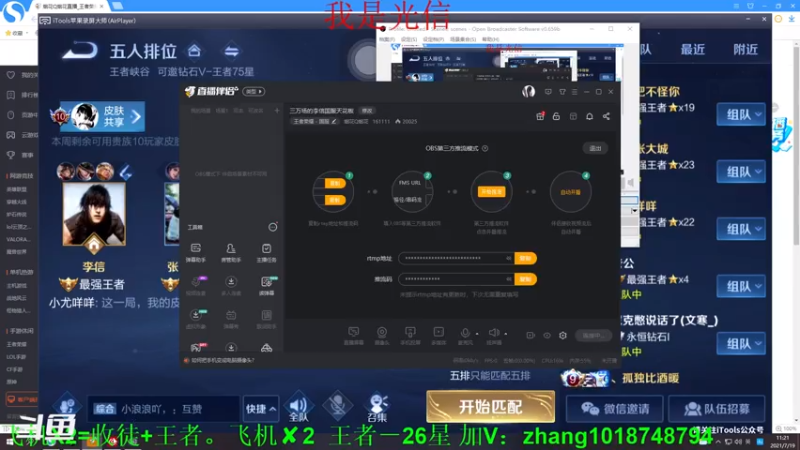Click the record video icon near gear

[x=531, y=335]
